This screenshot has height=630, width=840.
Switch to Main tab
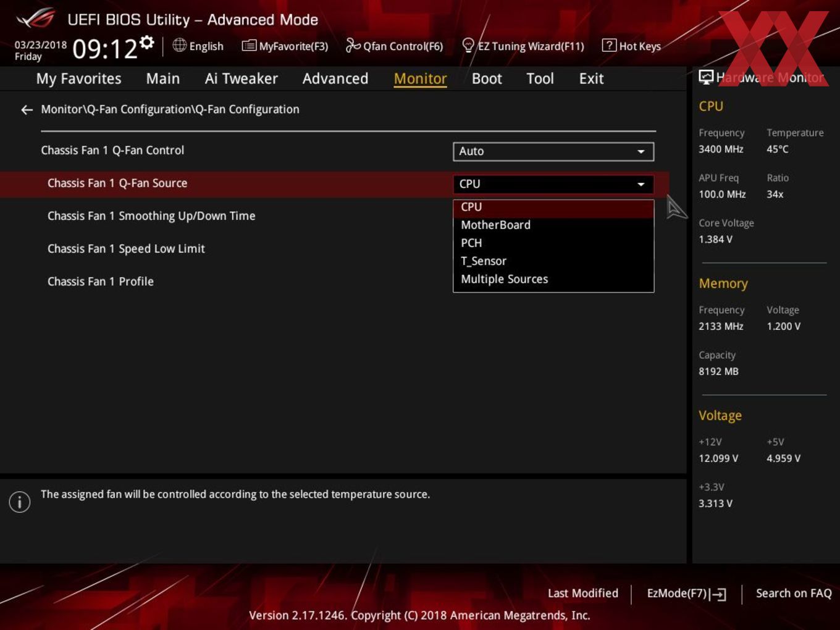[163, 78]
